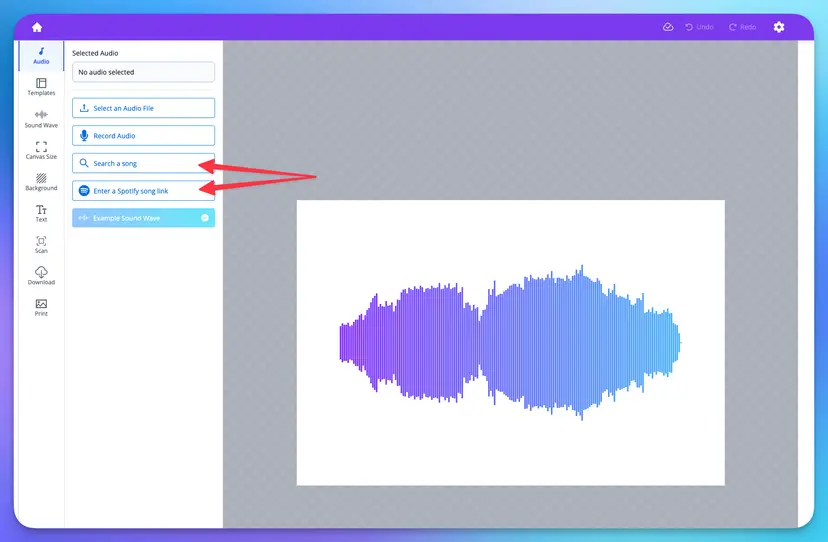The height and width of the screenshot is (542, 828).
Task: Open the Audio sidebar tab
Action: pyautogui.click(x=41, y=55)
